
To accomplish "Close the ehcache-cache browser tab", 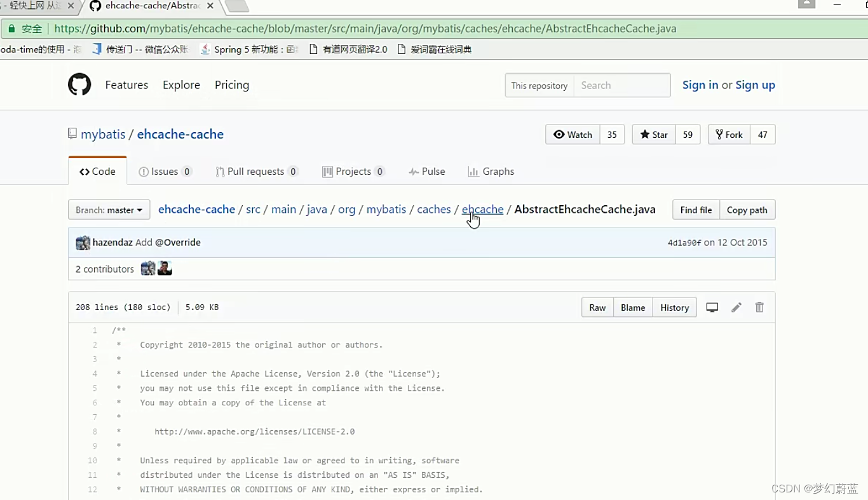I will pyautogui.click(x=210, y=6).
